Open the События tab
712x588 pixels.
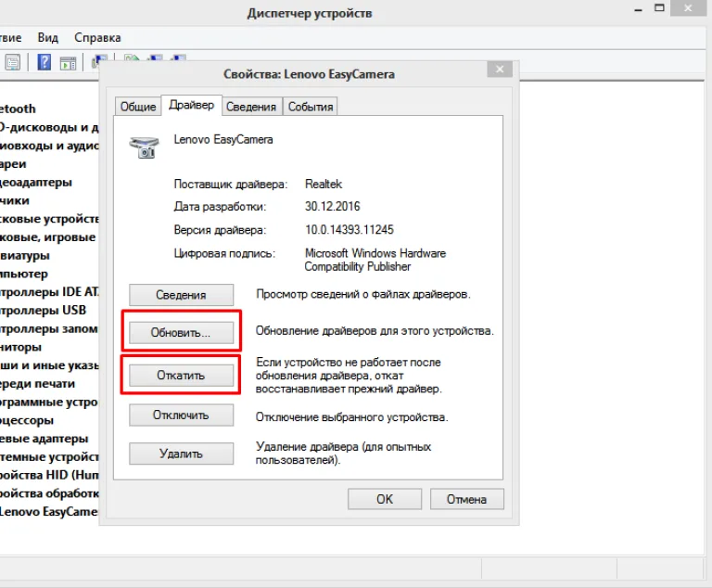(x=311, y=107)
